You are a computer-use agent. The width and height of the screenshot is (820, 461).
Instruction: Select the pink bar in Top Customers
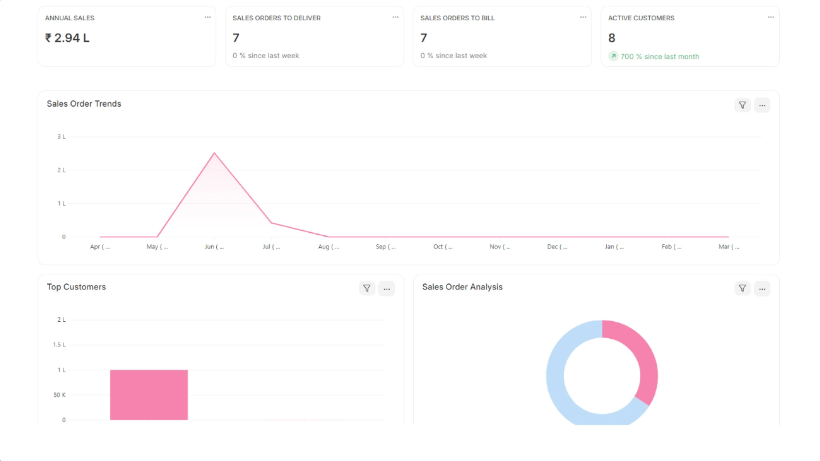[x=149, y=395]
